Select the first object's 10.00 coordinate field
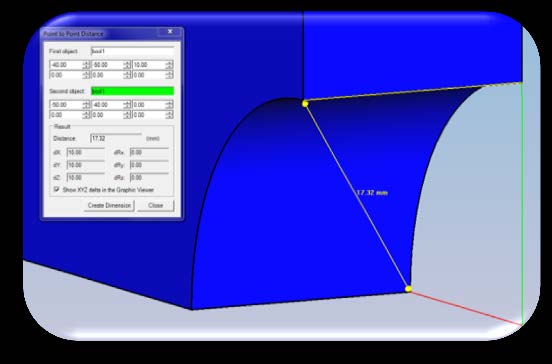 point(149,65)
